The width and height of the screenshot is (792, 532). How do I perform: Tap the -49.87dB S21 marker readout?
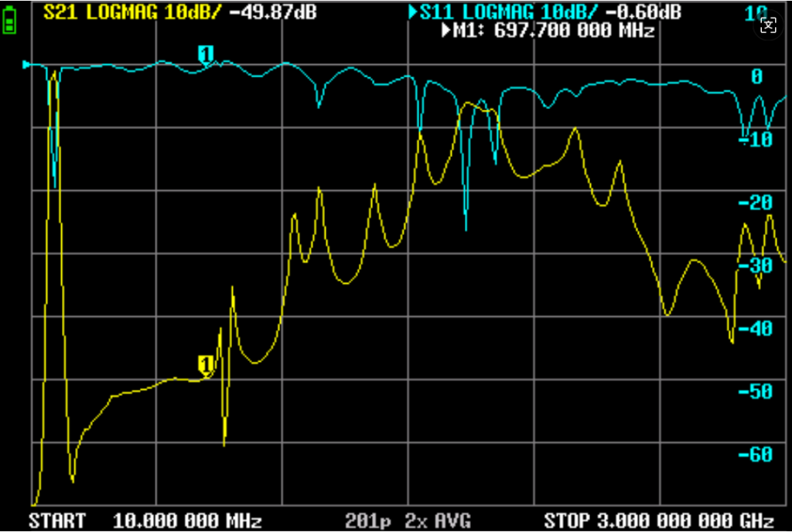click(273, 12)
